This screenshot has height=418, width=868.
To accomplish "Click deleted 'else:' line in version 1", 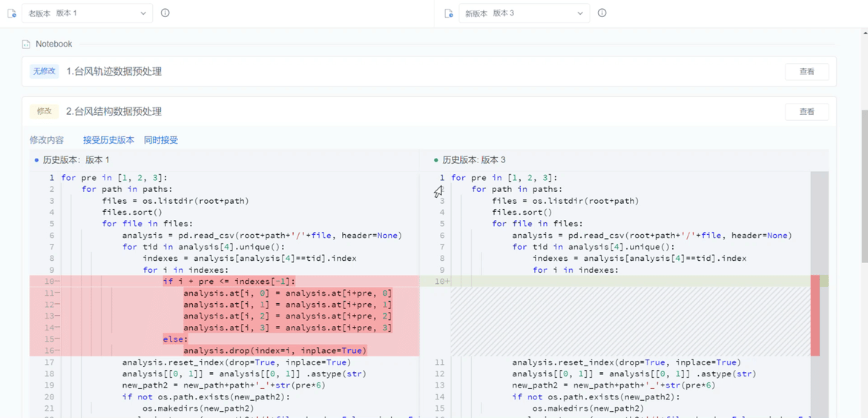I will click(176, 339).
